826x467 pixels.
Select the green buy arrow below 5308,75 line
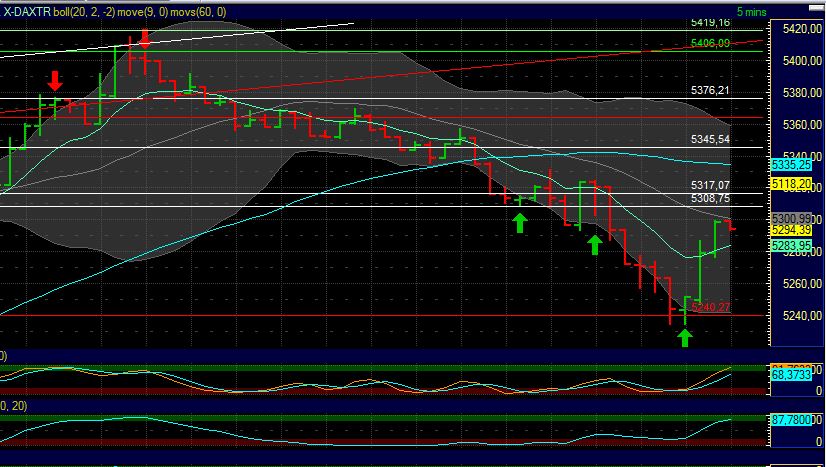[x=519, y=222]
